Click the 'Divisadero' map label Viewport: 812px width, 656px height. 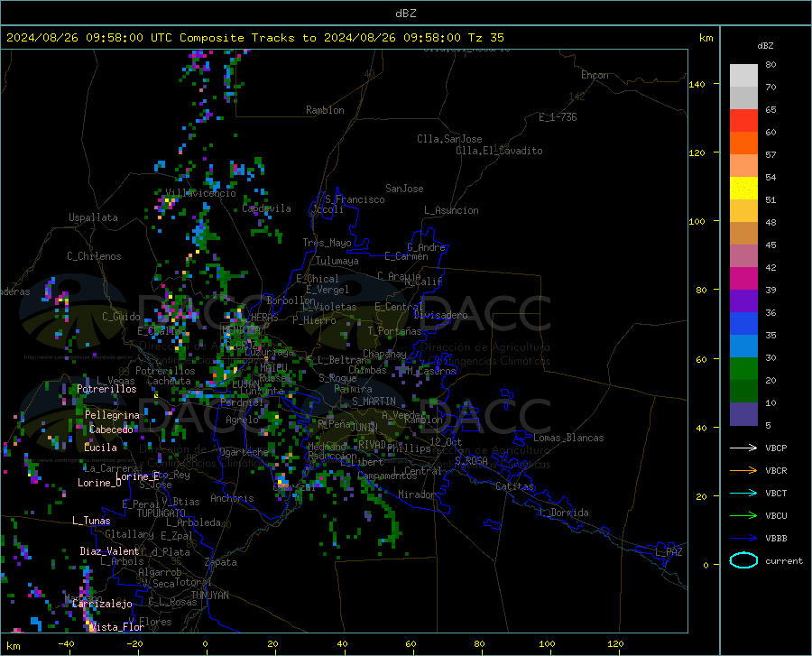pyautogui.click(x=440, y=315)
